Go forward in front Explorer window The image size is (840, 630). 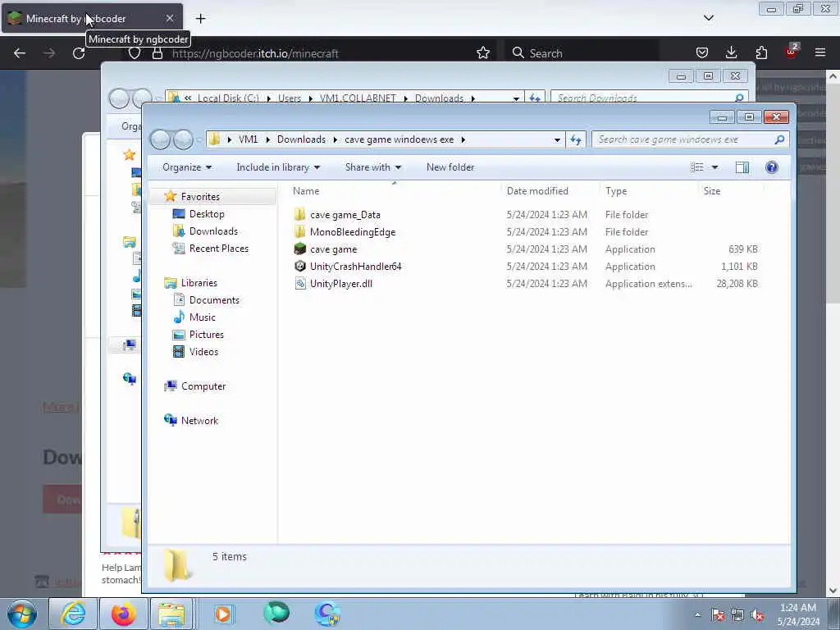[183, 139]
